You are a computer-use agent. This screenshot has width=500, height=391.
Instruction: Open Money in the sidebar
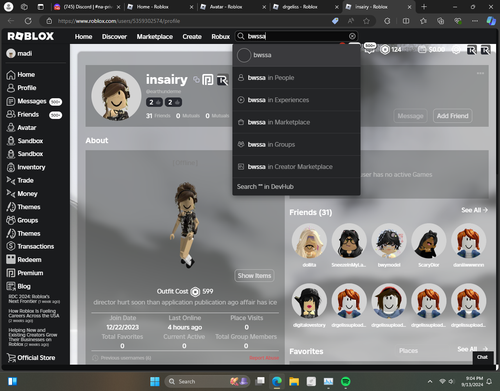(x=22, y=194)
